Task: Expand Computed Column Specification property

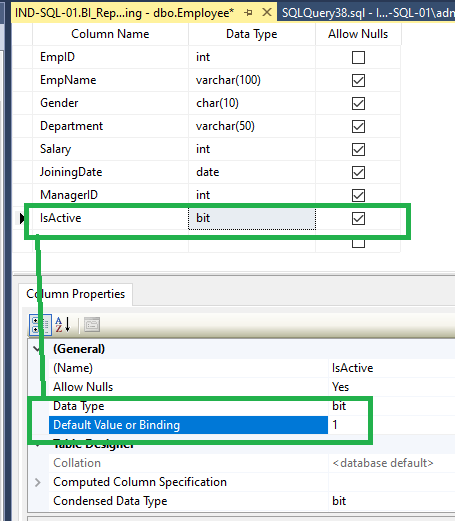Action: coord(38,482)
